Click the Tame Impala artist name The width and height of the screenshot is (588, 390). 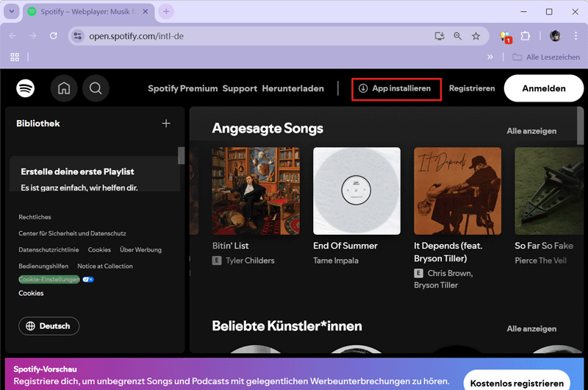click(x=336, y=260)
